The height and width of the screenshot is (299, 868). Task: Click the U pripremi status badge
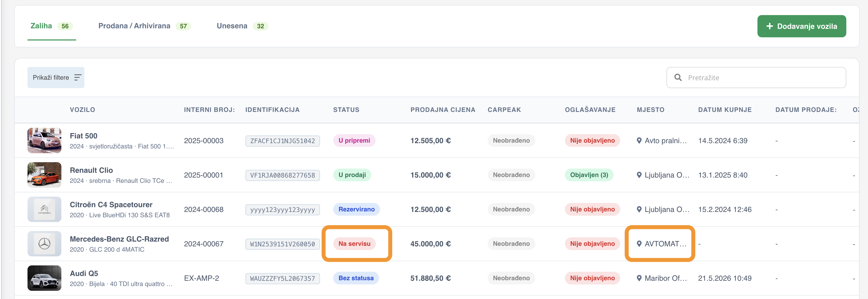click(354, 141)
